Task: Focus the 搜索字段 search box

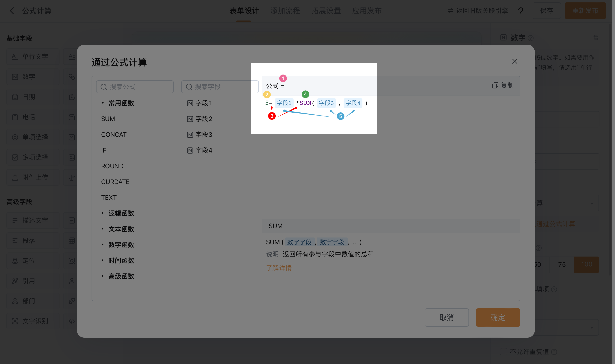Action: [220, 87]
